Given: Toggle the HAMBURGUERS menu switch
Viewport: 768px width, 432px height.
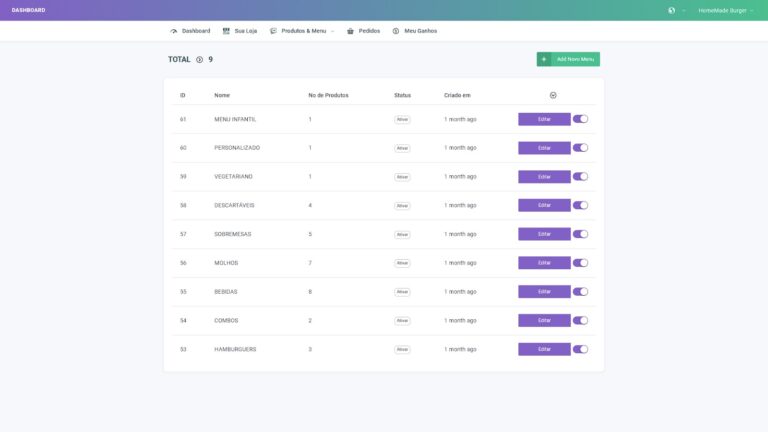Looking at the screenshot, I should [580, 349].
